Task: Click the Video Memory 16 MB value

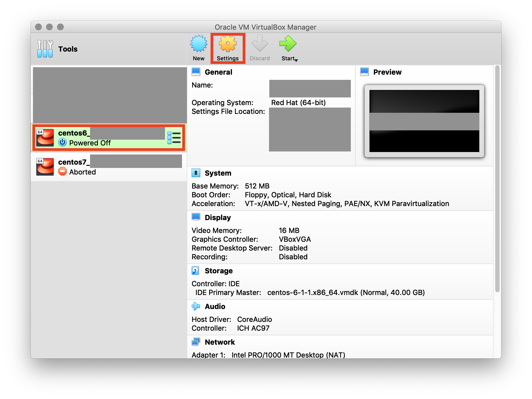Action: coord(289,231)
